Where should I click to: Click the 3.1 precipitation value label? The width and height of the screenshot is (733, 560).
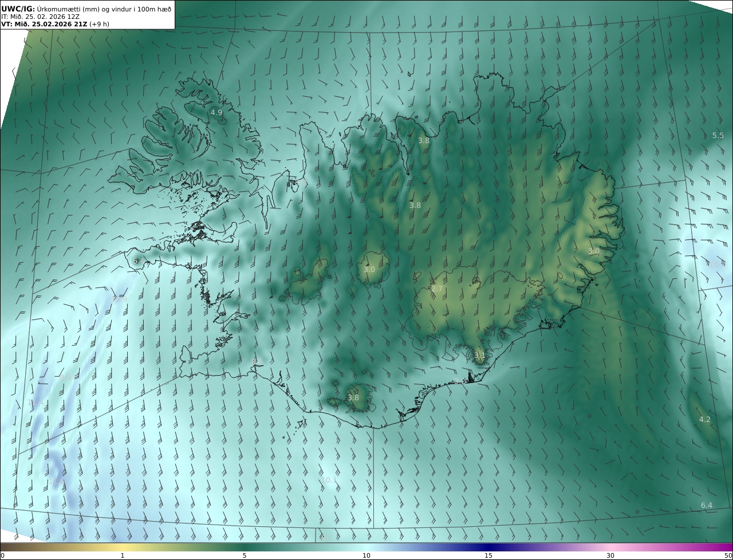pos(480,355)
